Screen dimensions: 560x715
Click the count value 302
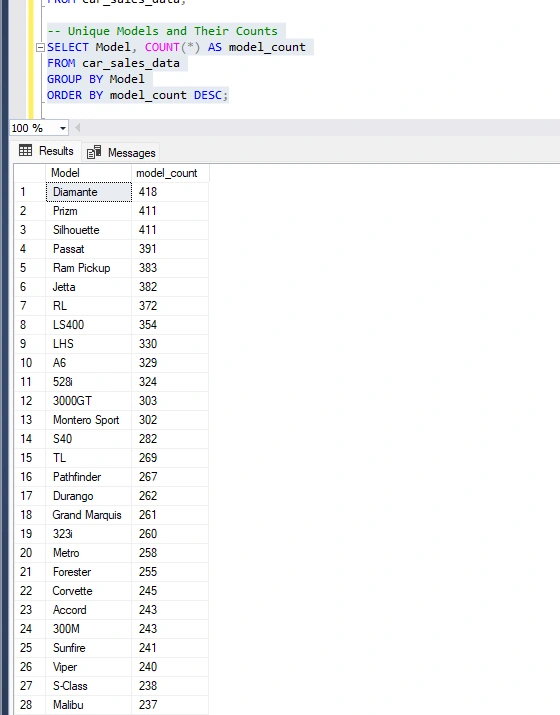pyautogui.click(x=170, y=420)
